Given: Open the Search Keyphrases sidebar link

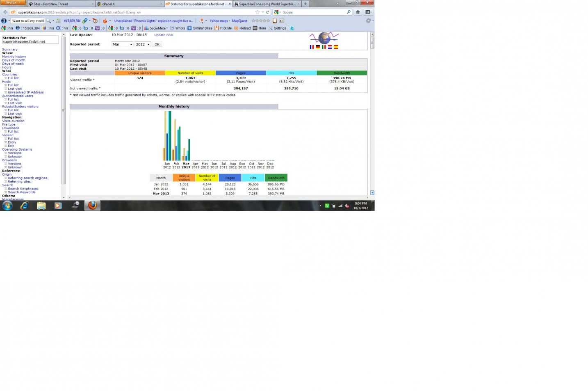Looking at the screenshot, I should pos(23,189).
